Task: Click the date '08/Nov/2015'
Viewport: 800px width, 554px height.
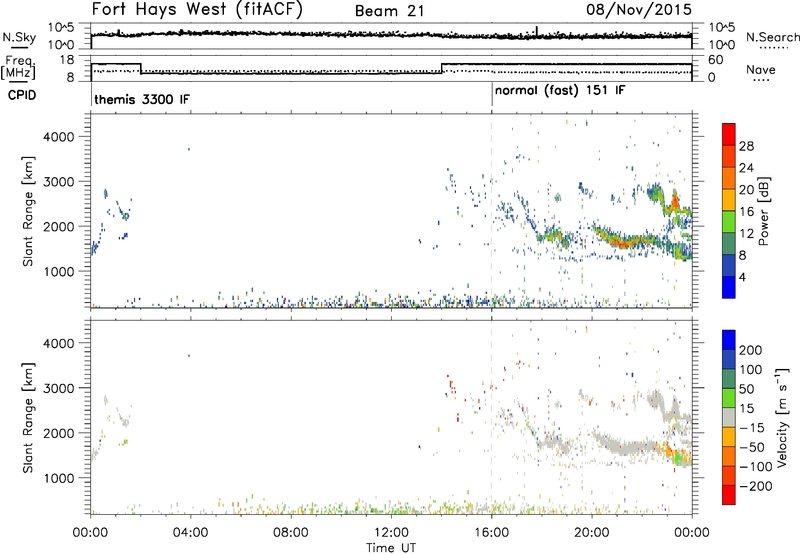Action: coord(639,9)
